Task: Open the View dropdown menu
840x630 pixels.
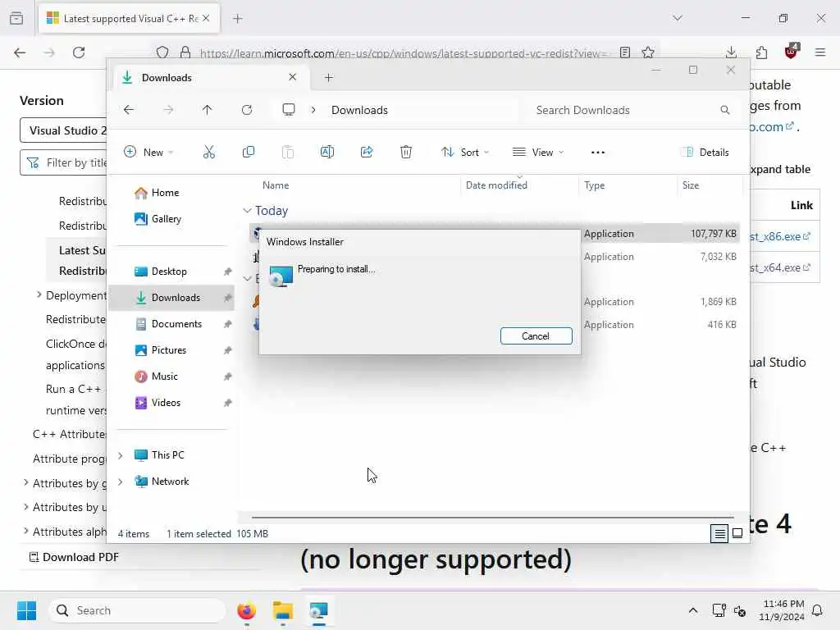Action: (x=537, y=152)
